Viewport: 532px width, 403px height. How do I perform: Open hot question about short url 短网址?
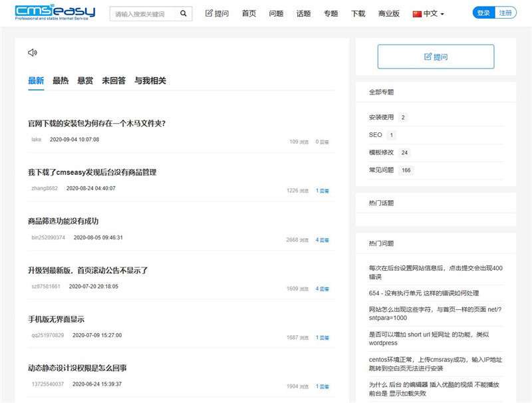[429, 338]
